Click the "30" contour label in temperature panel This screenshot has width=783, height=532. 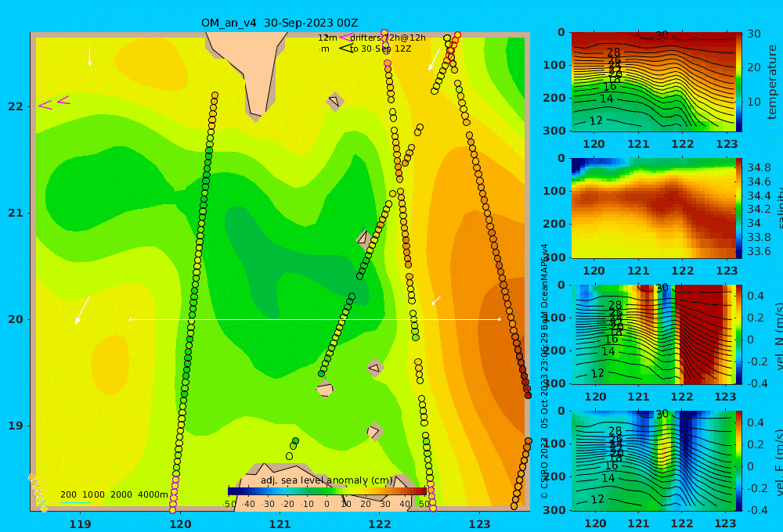(x=662, y=35)
